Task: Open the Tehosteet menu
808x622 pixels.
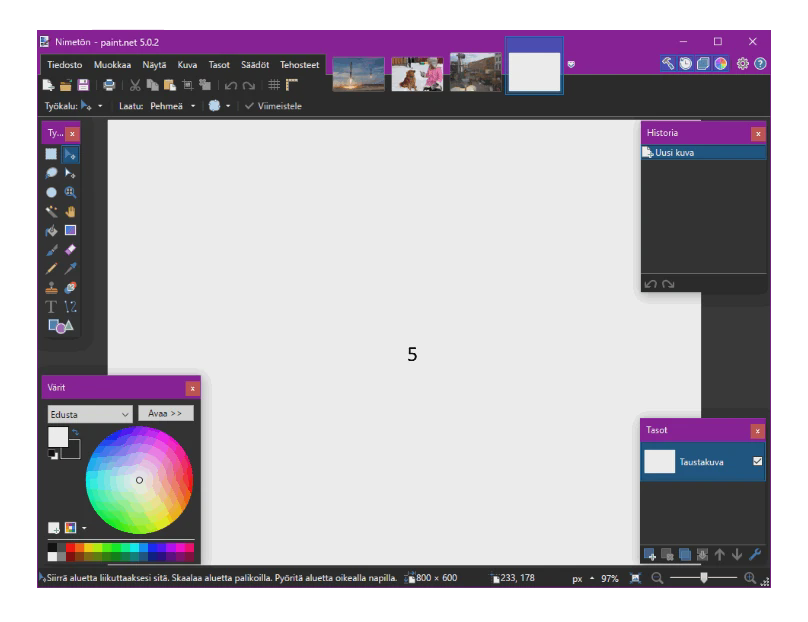Action: point(299,65)
